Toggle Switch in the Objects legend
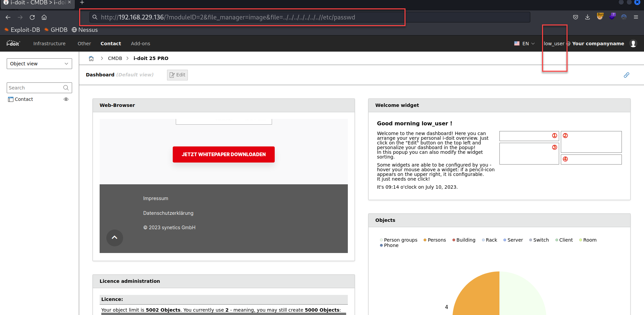 coord(539,240)
